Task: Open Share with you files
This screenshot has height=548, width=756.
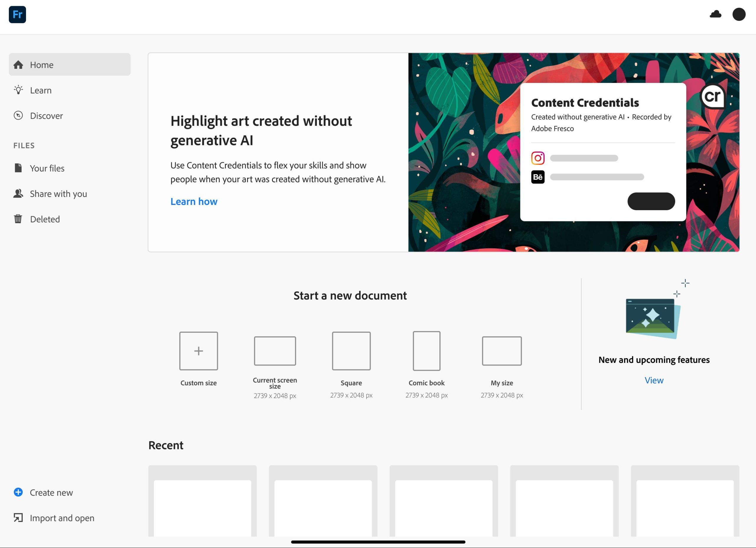Action: (58, 194)
